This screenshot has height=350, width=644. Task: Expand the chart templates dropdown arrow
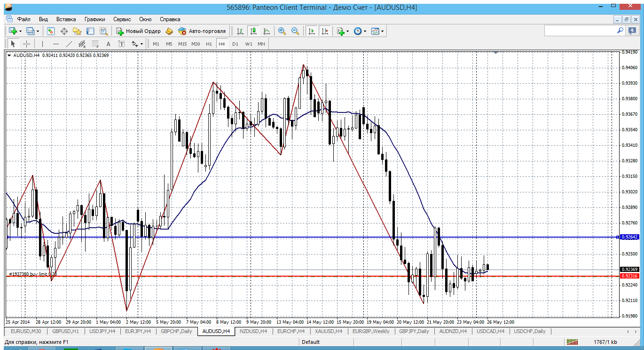tap(382, 31)
